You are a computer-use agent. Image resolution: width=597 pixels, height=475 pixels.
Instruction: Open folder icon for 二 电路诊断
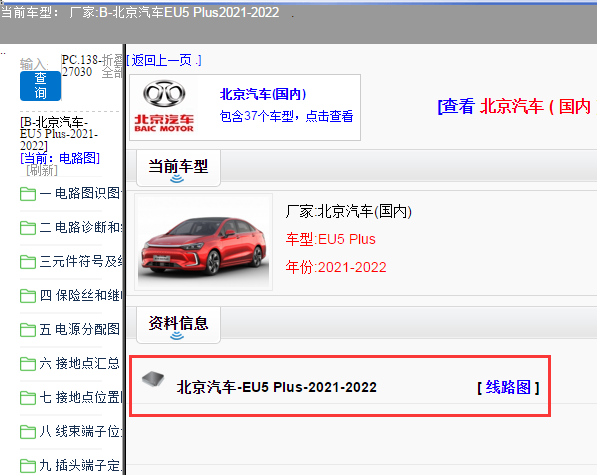click(x=28, y=228)
